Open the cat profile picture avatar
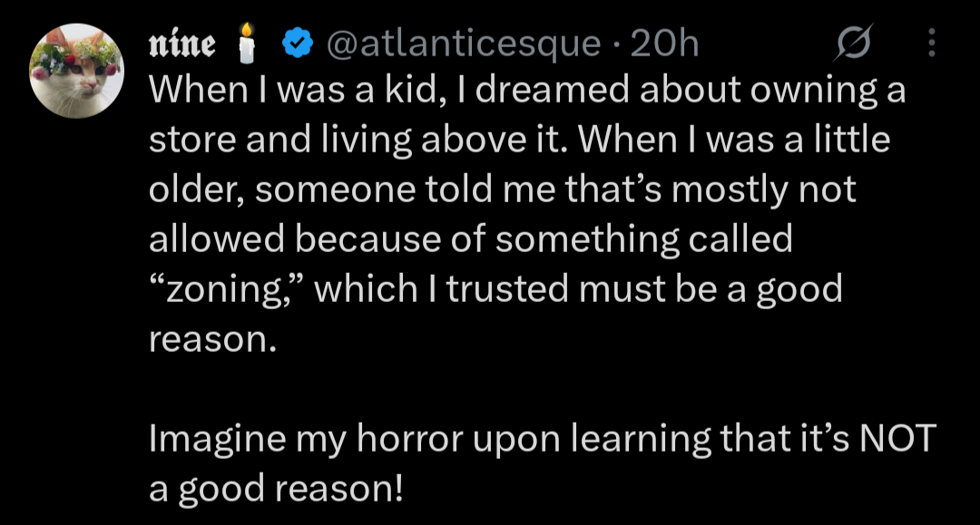This screenshot has height=525, width=980. pyautogui.click(x=76, y=72)
